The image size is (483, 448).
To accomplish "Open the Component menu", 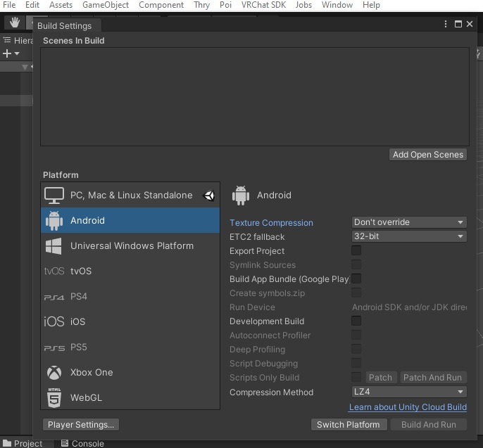I will 161,5.
